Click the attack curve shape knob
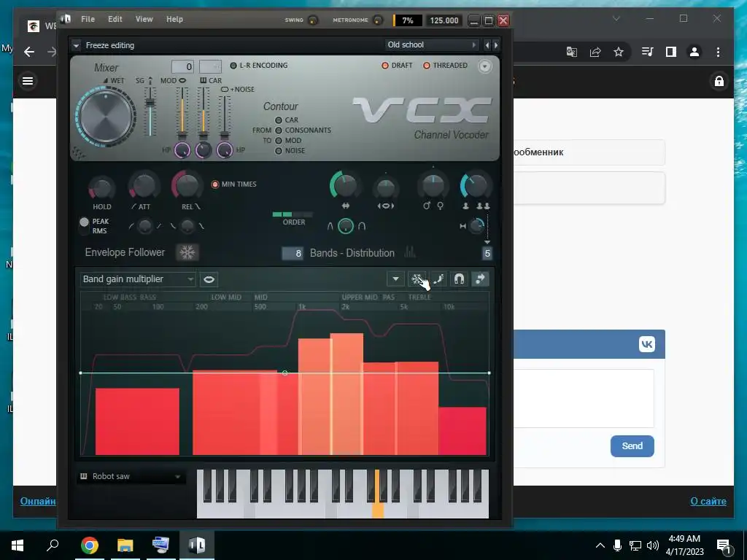The width and height of the screenshot is (747, 560). (x=144, y=226)
